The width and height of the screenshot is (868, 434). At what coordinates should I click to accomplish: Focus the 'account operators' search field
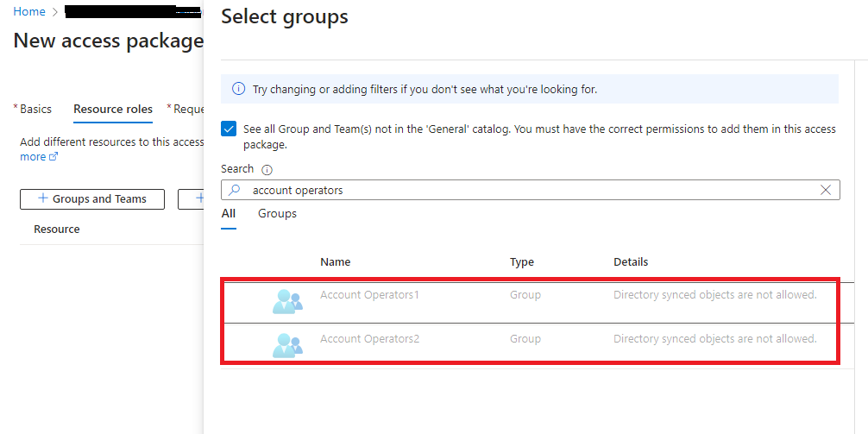click(x=531, y=190)
